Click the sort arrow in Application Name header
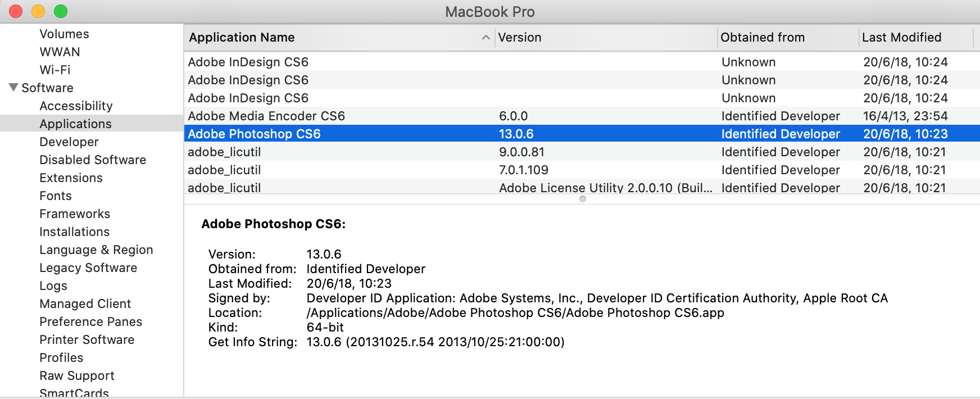 [x=486, y=38]
